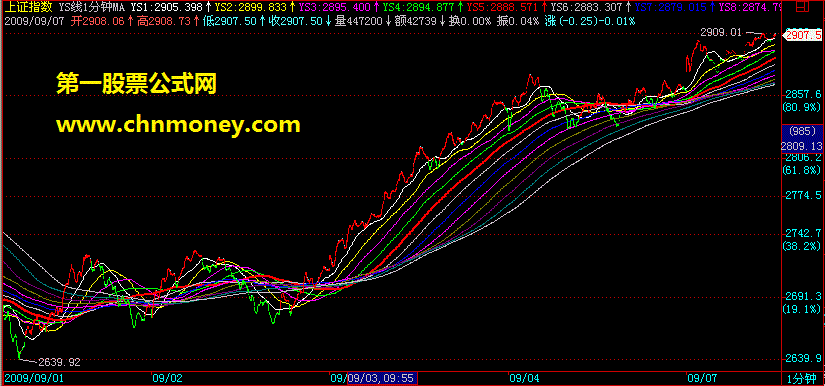Click the 09/04 date axis label
The image size is (825, 386).
[524, 378]
